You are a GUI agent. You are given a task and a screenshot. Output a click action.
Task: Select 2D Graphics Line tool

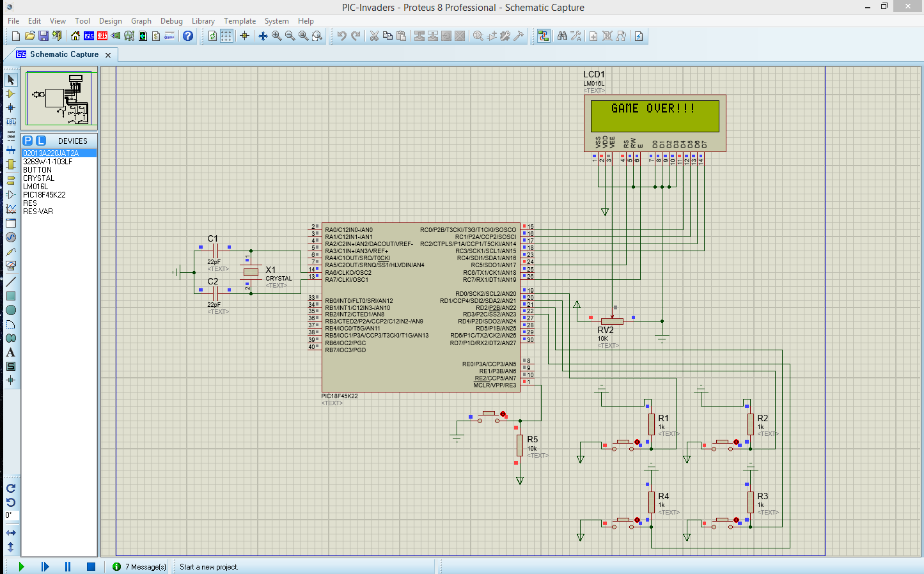click(x=11, y=282)
